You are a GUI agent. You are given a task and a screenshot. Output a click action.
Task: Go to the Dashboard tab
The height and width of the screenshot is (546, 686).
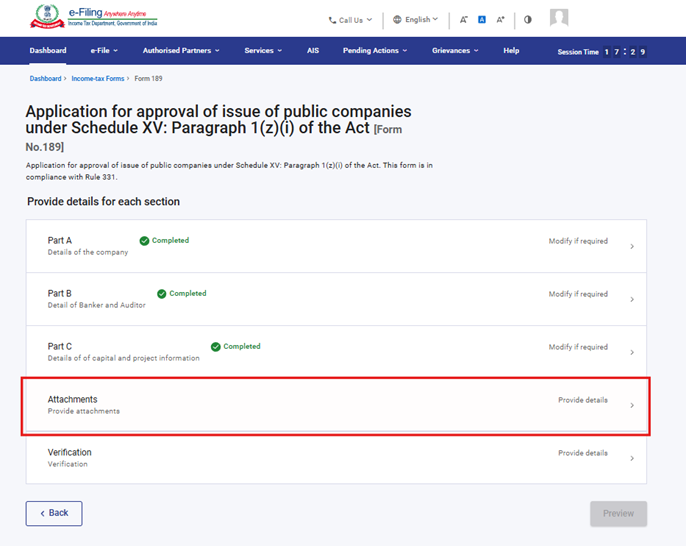click(48, 50)
